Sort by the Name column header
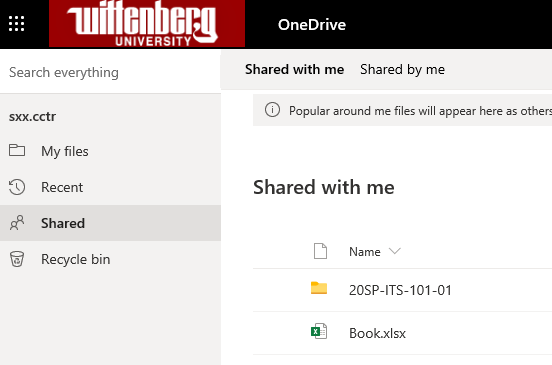The width and height of the screenshot is (552, 365). point(365,252)
